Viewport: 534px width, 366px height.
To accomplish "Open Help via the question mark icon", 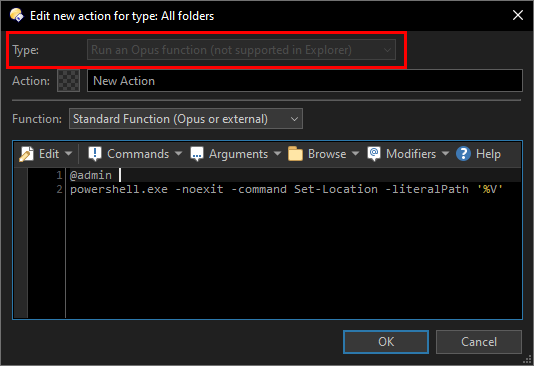I will [463, 154].
